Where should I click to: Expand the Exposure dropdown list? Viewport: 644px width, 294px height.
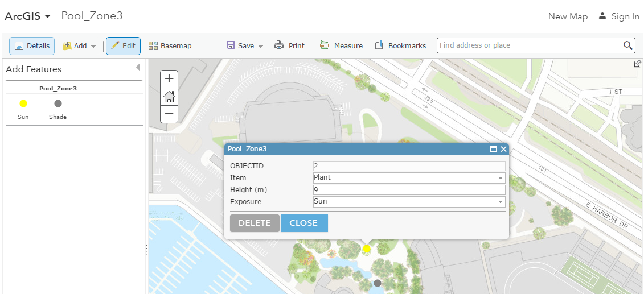click(500, 202)
